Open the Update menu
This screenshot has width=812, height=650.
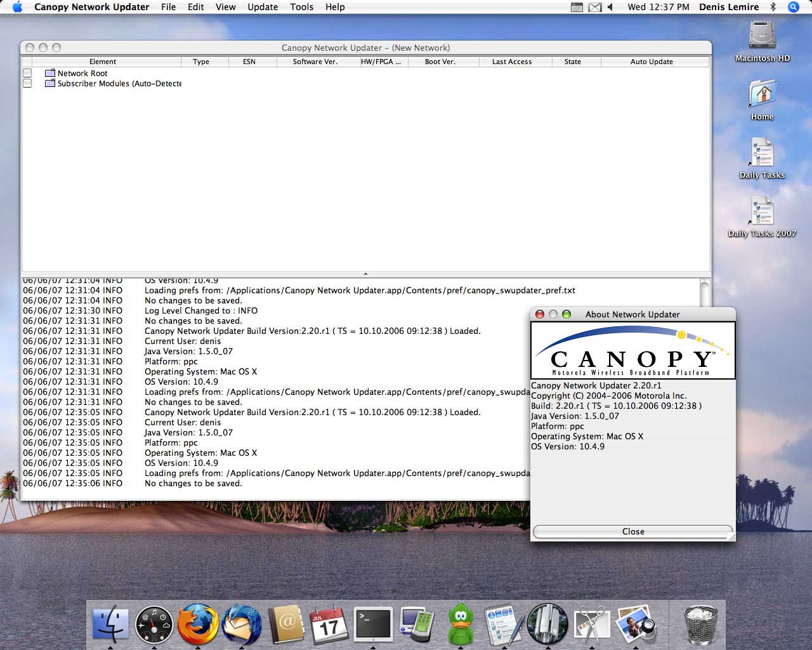[263, 7]
